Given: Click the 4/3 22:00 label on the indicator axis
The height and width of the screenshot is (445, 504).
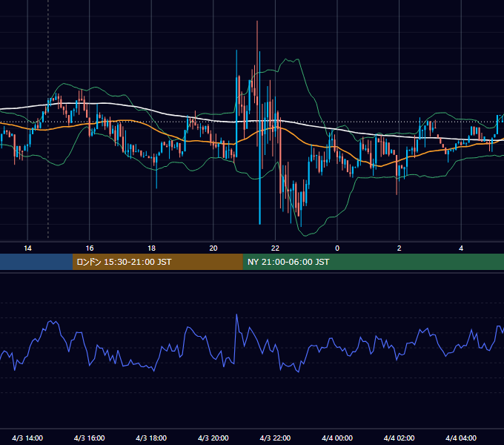Looking at the screenshot, I should (x=275, y=438).
